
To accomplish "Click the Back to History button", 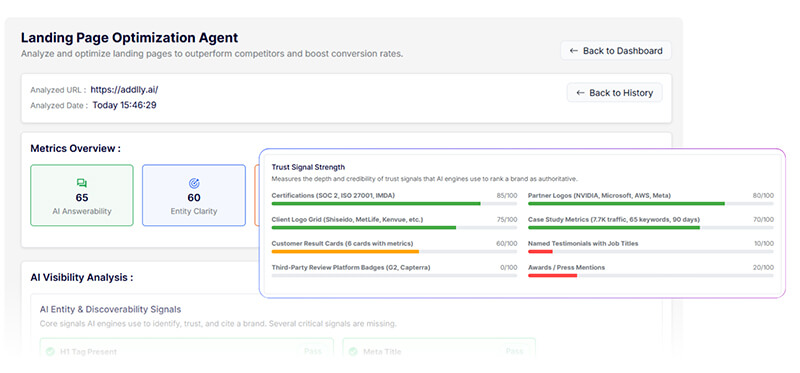I will tap(614, 93).
